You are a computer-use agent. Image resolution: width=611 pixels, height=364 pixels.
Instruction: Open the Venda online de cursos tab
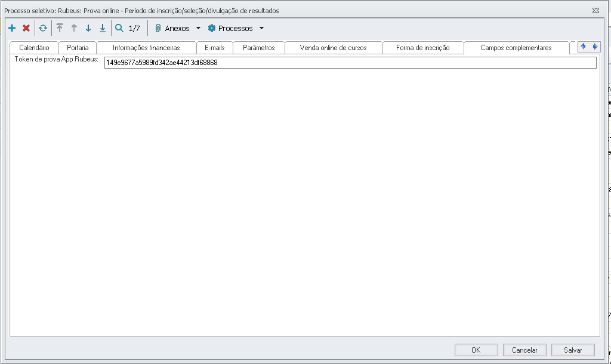333,48
